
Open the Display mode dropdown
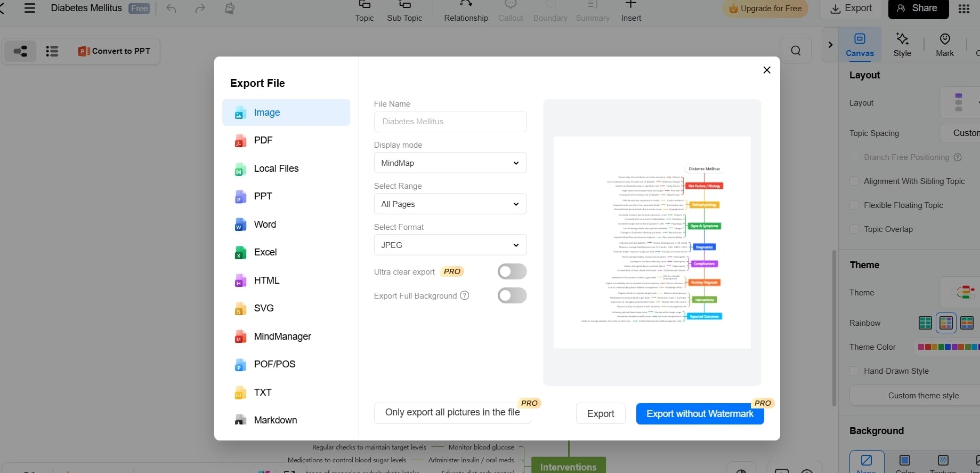(x=450, y=163)
